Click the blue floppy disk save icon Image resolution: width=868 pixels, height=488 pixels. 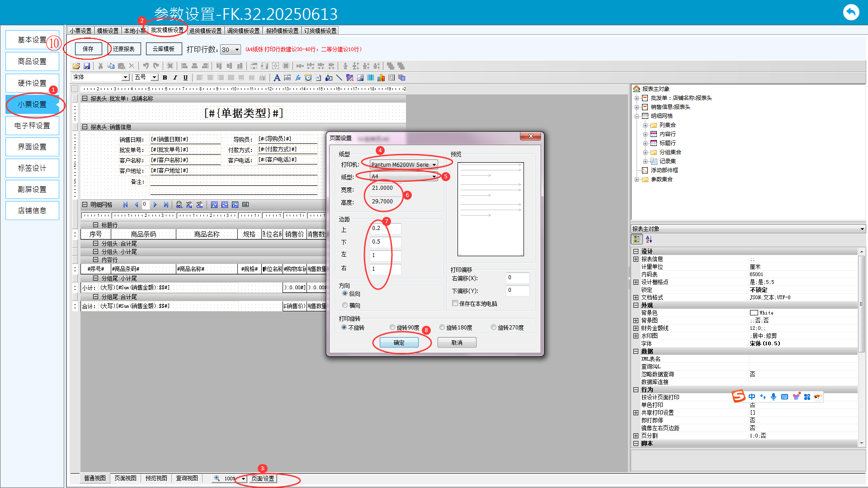pyautogui.click(x=87, y=66)
